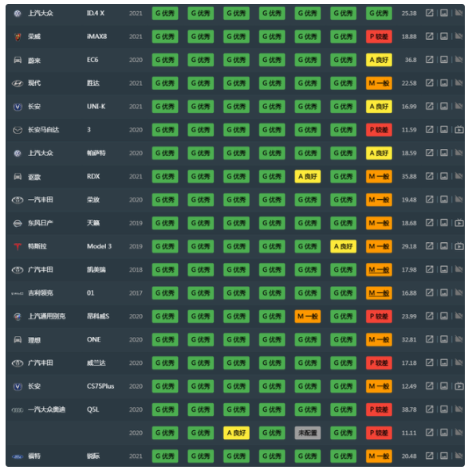Viewport: 476px width, 470px height.
Task: Open external link icon in 11.11 price row
Action: [x=429, y=433]
